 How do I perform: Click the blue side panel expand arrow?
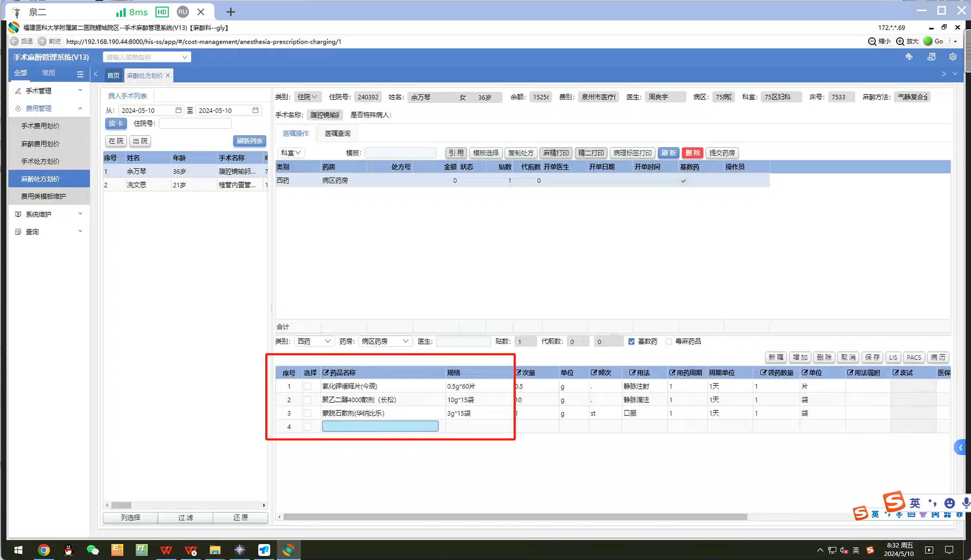point(961,447)
